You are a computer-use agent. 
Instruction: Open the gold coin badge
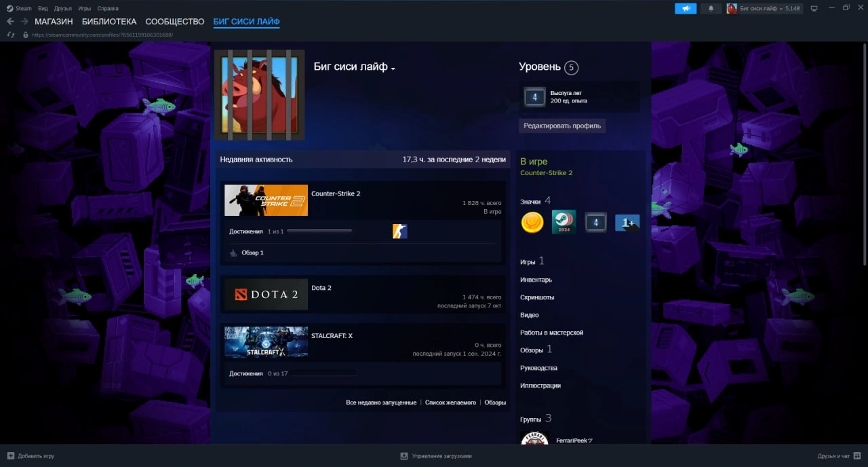pyautogui.click(x=532, y=222)
